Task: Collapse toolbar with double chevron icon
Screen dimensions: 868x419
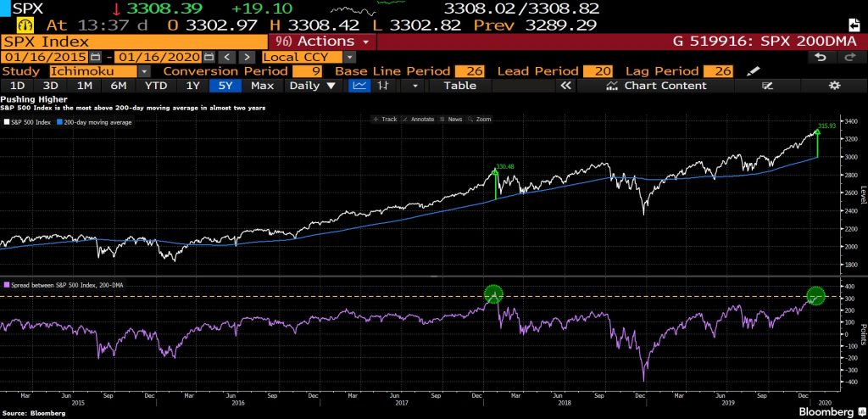Action: pos(565,86)
